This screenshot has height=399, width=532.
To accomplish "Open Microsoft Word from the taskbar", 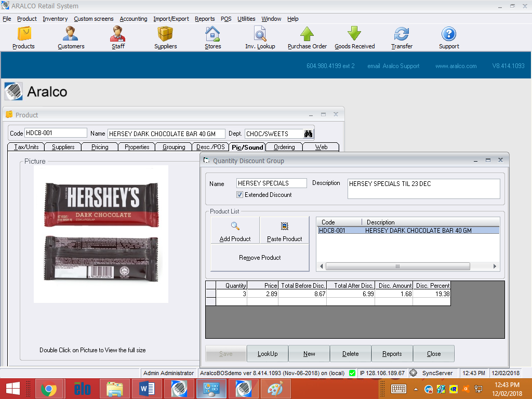I will pyautogui.click(x=147, y=389).
